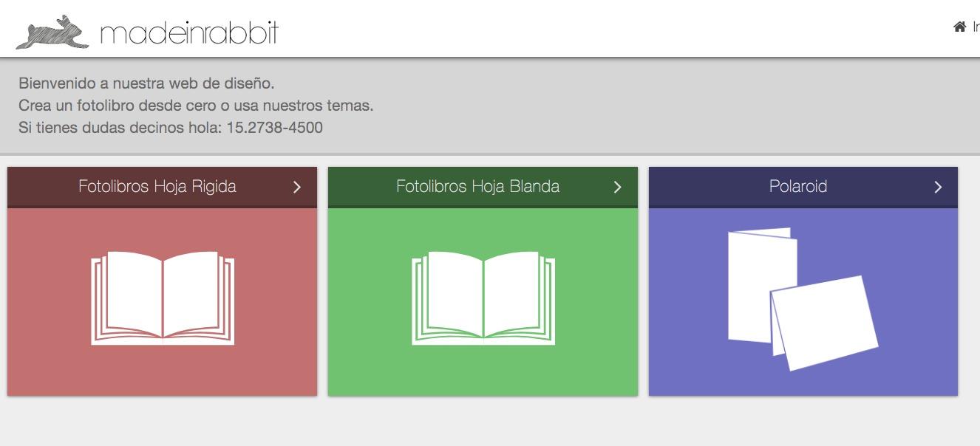Viewport: 980px width, 446px height.
Task: Click the 'Bienvenido a nuestra web de diseño' text
Action: point(146,83)
